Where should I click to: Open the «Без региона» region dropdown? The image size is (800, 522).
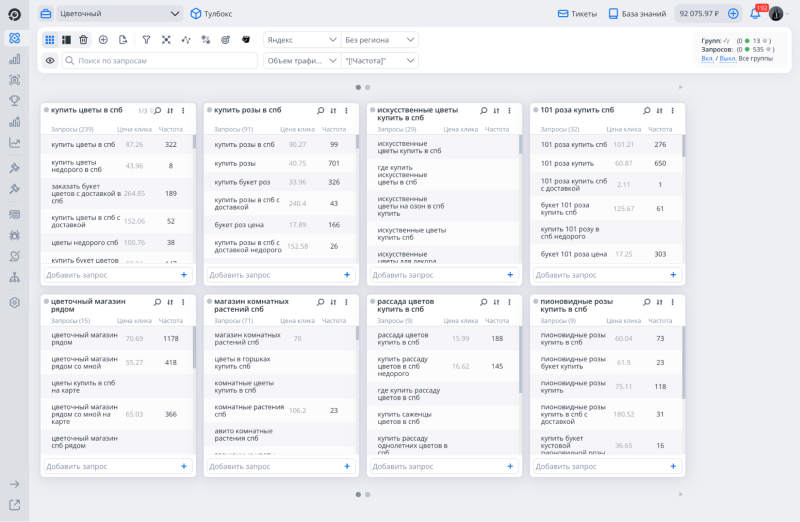pos(379,40)
